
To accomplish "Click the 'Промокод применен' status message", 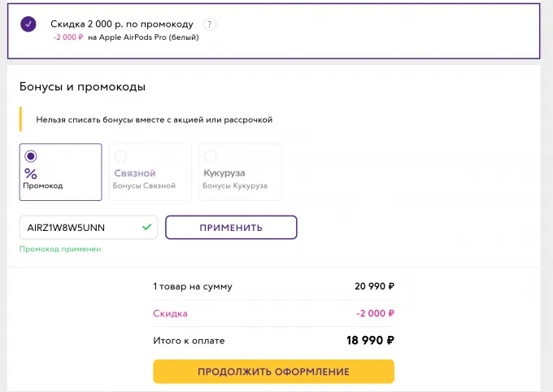I will [60, 249].
